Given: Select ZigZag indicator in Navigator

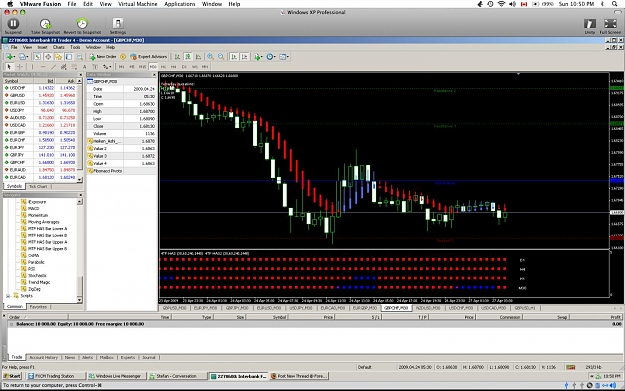Looking at the screenshot, I should (34, 289).
